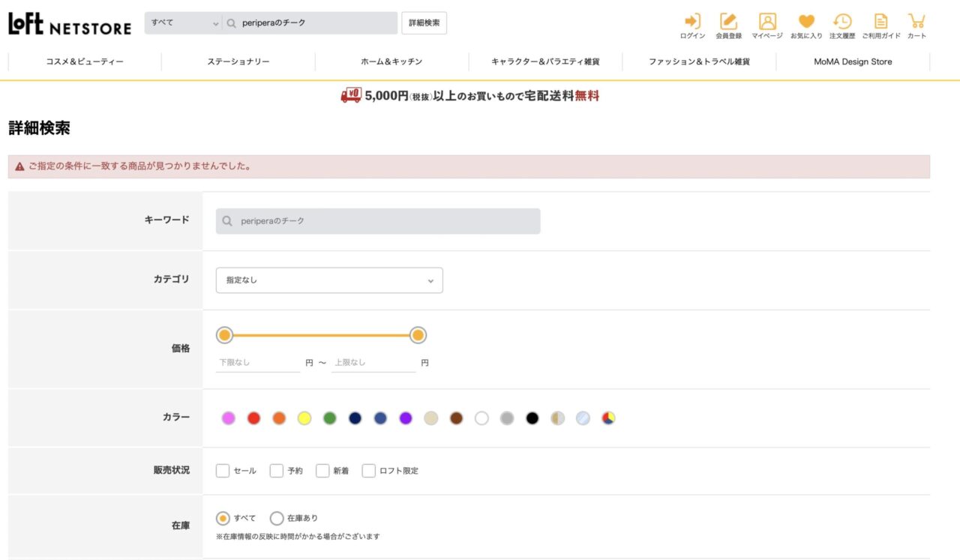Open コスメ＆ビューティー category menu
This screenshot has height=560, width=960.
pos(85,61)
